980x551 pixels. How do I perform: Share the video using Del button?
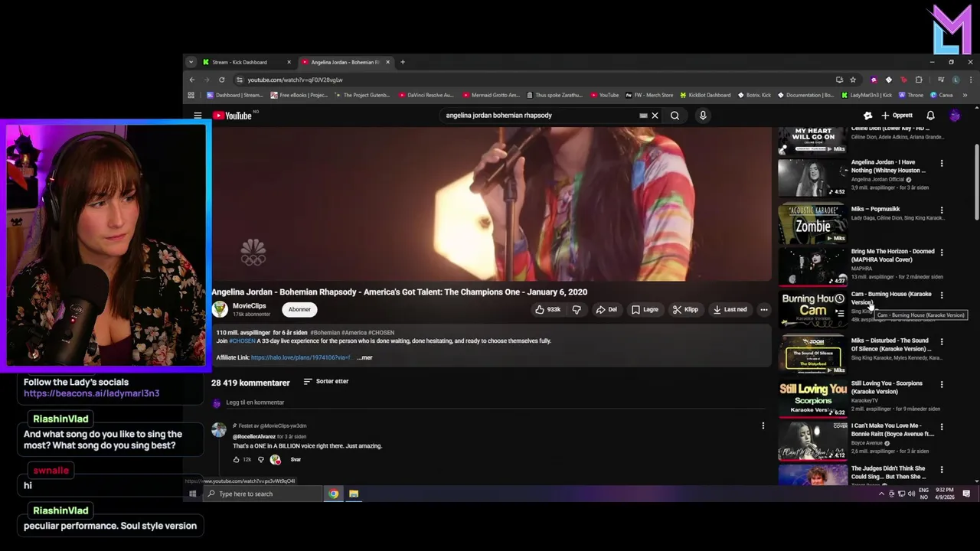coord(606,309)
